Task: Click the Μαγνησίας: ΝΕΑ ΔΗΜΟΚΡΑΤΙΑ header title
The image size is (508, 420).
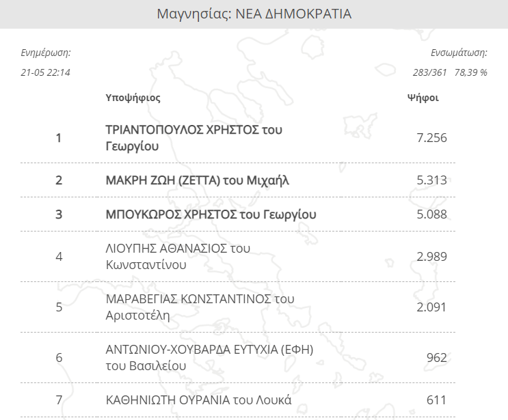Action: tap(254, 14)
